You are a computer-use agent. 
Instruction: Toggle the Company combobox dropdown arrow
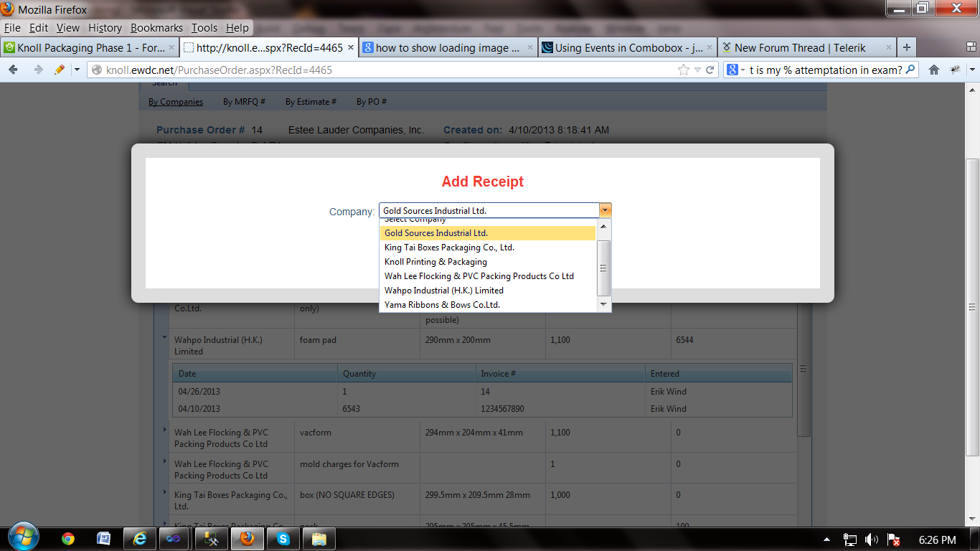click(606, 210)
